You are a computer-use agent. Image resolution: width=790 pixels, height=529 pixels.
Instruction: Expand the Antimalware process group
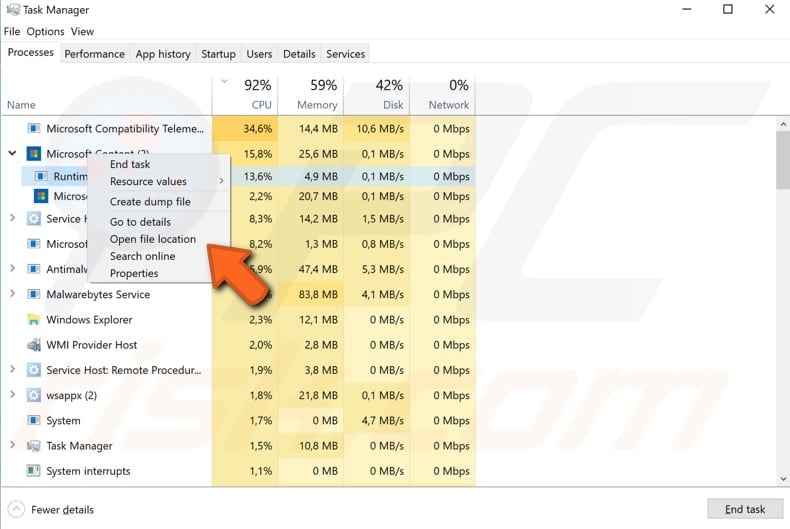[12, 268]
